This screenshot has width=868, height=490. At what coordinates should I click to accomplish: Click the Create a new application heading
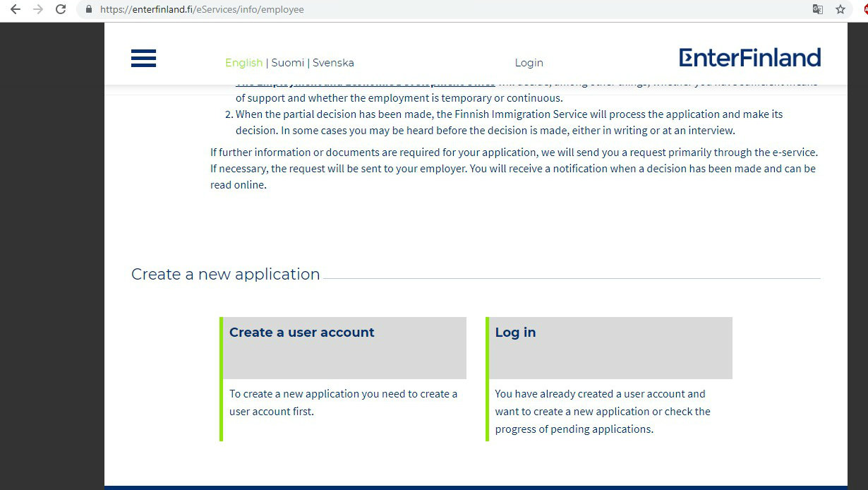(225, 274)
